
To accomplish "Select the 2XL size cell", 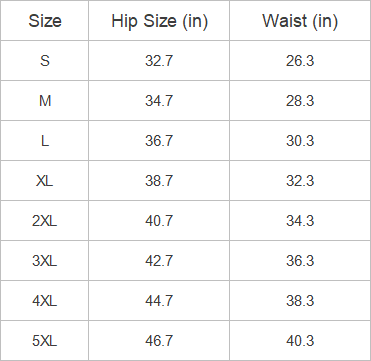I will pyautogui.click(x=45, y=221).
